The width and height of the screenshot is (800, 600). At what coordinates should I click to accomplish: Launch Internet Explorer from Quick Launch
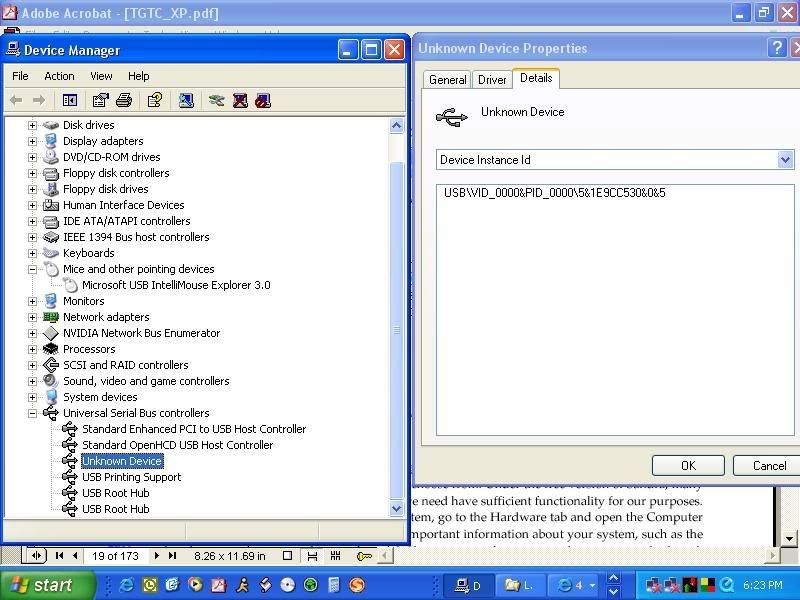tap(126, 585)
